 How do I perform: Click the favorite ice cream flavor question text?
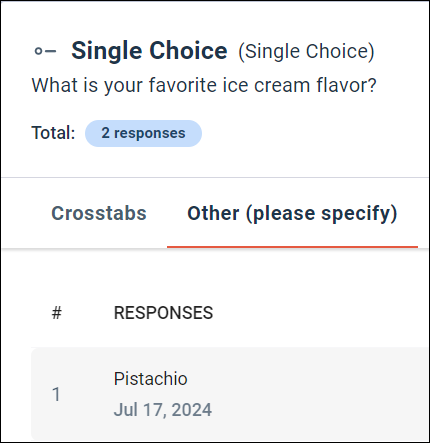pos(204,85)
